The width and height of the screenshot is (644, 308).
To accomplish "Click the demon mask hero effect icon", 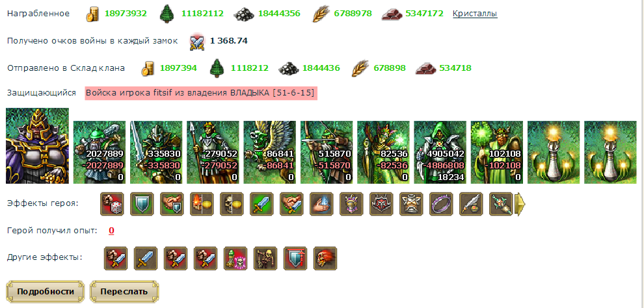I will pyautogui.click(x=381, y=204).
